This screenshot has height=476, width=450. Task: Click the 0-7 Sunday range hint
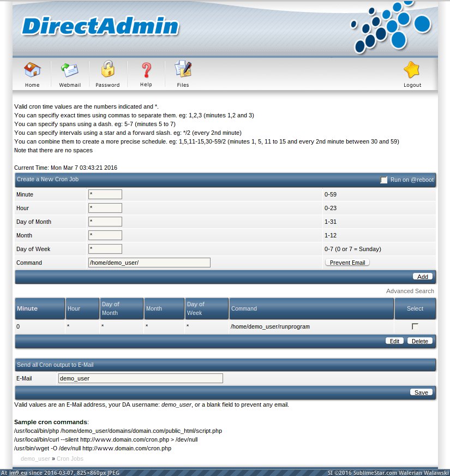(x=352, y=249)
